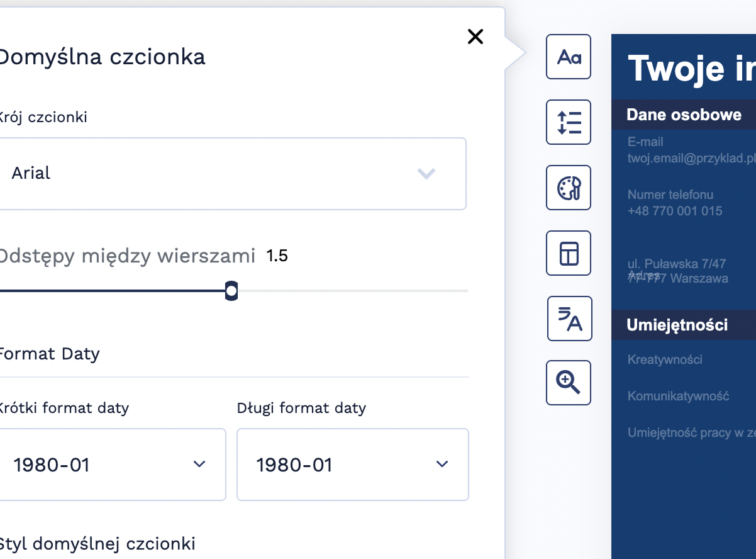756x559 pixels.
Task: Open the color palette settings icon
Action: 569,188
